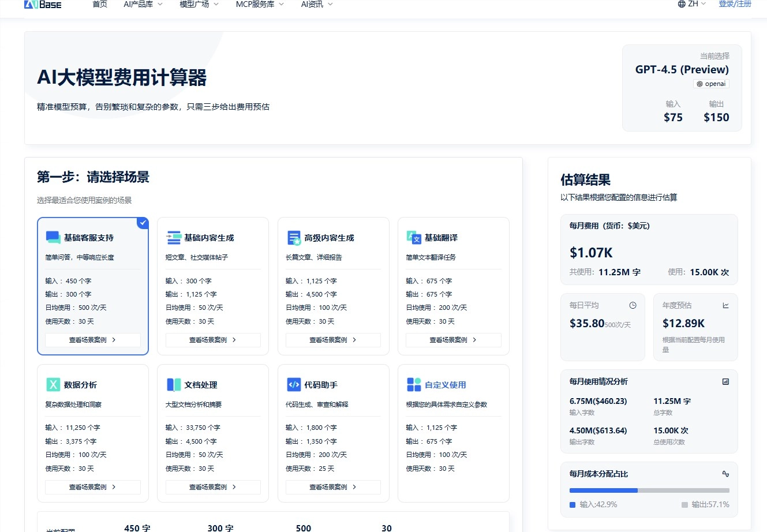This screenshot has height=532, width=767.
Task: Click the 每月成本分配占比 progress bar
Action: (649, 490)
